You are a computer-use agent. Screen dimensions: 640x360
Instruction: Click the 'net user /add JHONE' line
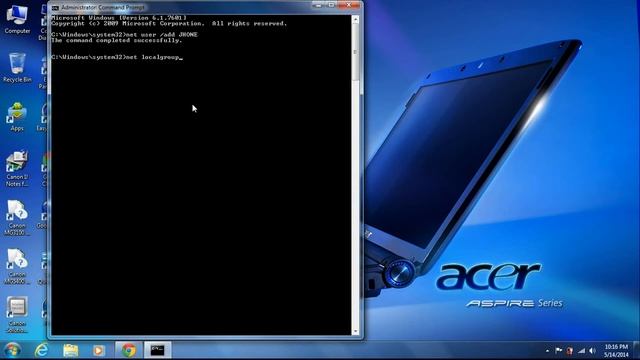[x=124, y=35]
